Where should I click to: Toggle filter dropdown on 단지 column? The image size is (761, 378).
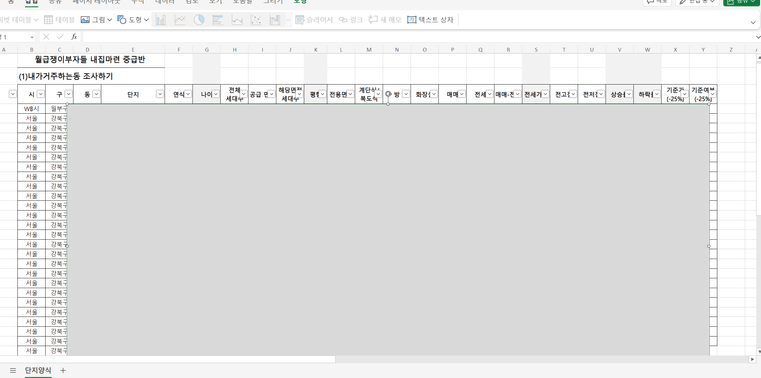pyautogui.click(x=160, y=94)
